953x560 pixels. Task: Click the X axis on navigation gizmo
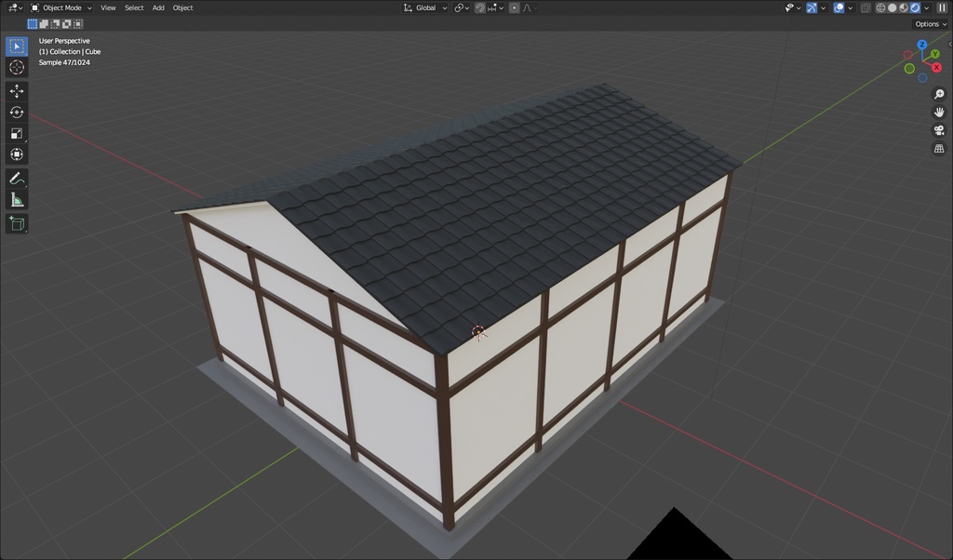point(936,67)
